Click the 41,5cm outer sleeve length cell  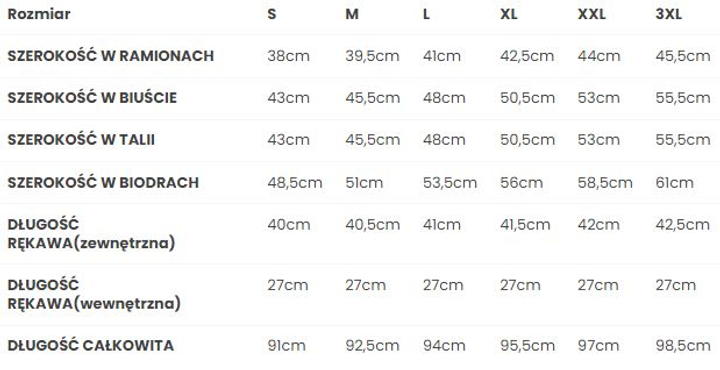point(525,224)
